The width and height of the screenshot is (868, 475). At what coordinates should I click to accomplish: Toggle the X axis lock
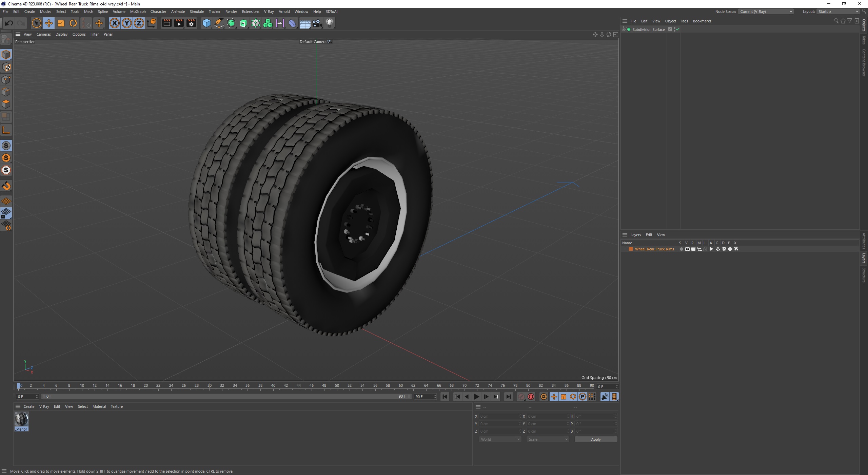115,23
